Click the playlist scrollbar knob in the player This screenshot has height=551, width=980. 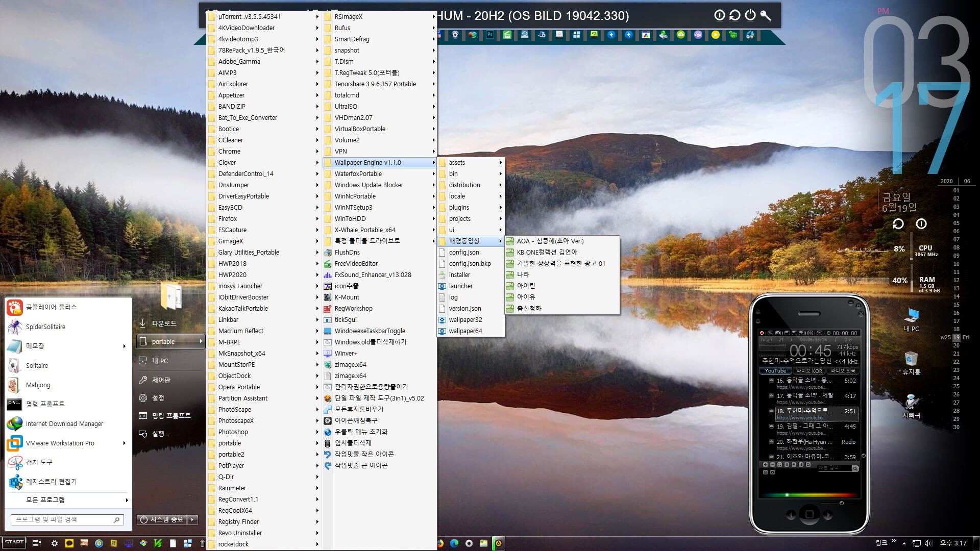[x=863, y=456]
